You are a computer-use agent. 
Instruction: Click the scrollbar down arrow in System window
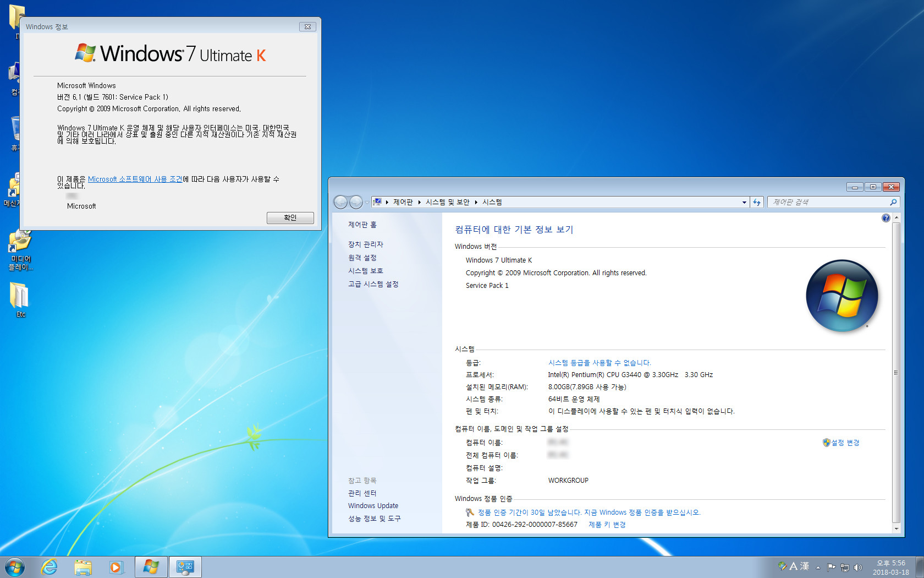point(897,528)
